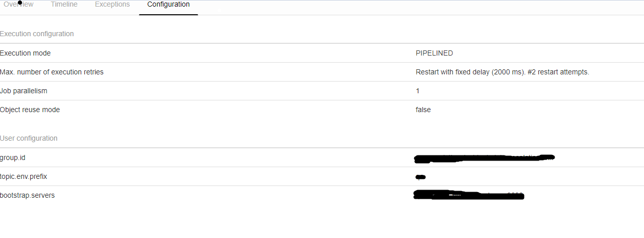Go to the Exceptions tab
Screen dimensions: 644x238
112,5
